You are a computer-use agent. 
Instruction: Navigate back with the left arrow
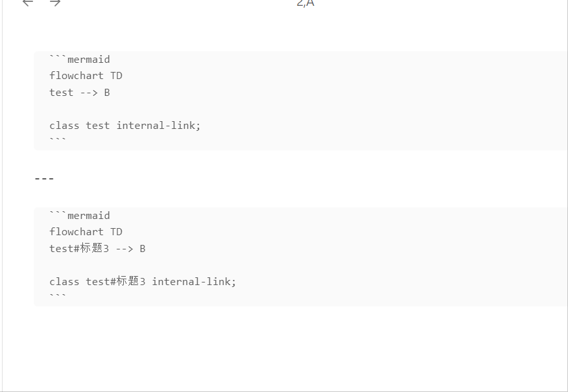pos(27,3)
